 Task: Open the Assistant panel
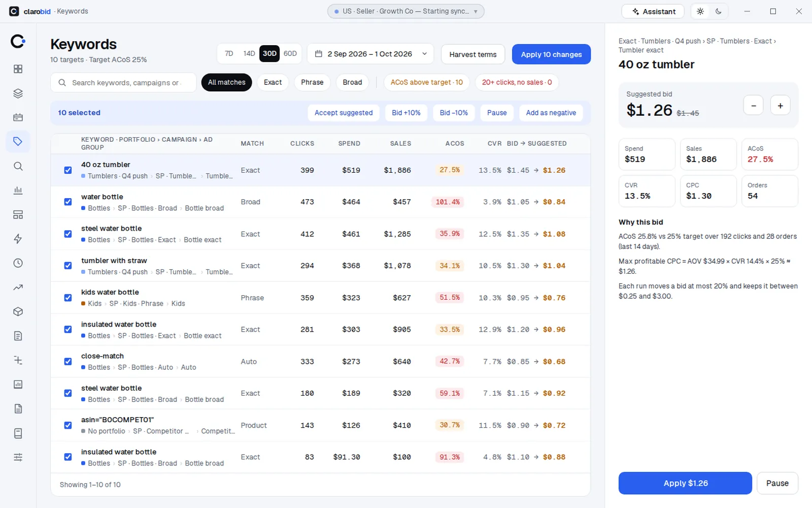coord(653,11)
